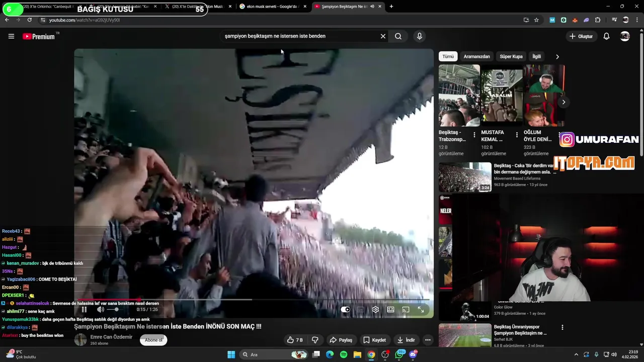The width and height of the screenshot is (644, 362).
Task: Pause the video playback
Action: coord(84,310)
